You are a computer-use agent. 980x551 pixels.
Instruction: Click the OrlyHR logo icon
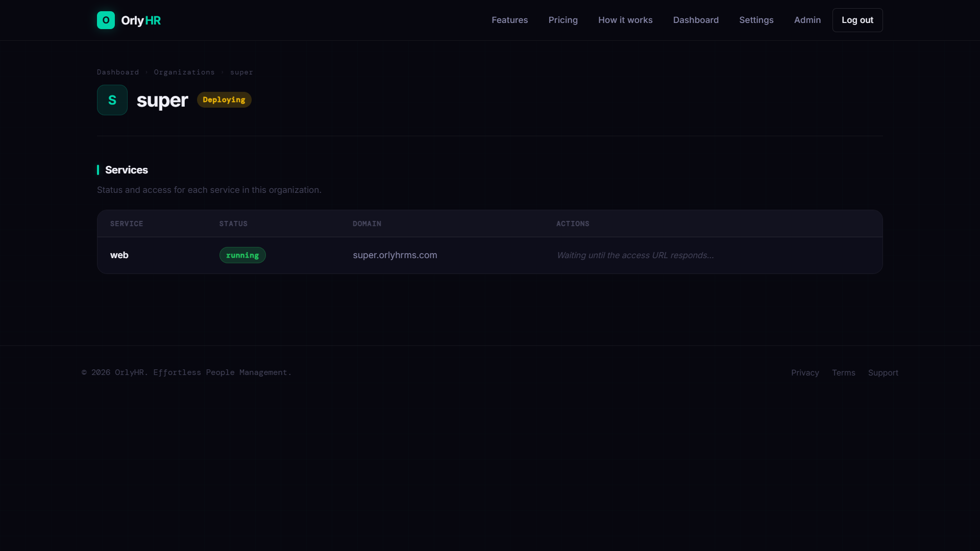click(105, 20)
